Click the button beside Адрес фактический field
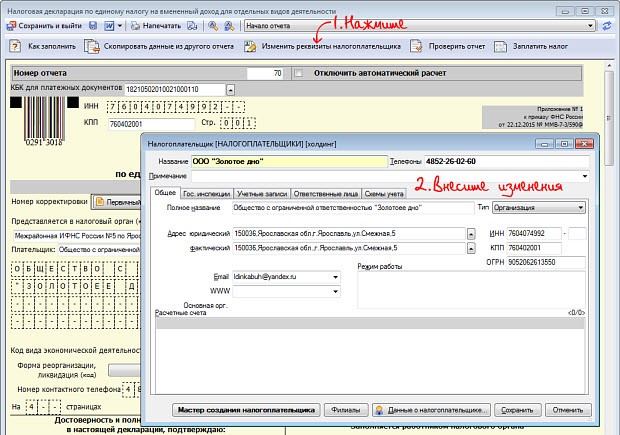Image resolution: width=620 pixels, height=435 pixels. click(471, 249)
